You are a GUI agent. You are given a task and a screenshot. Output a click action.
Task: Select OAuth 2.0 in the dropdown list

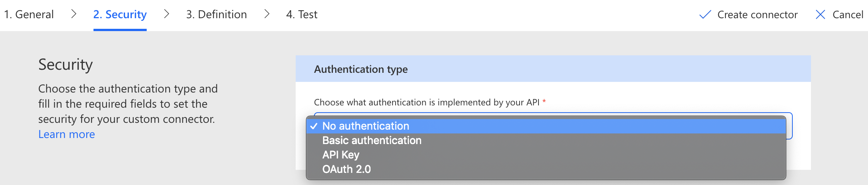[x=346, y=169]
